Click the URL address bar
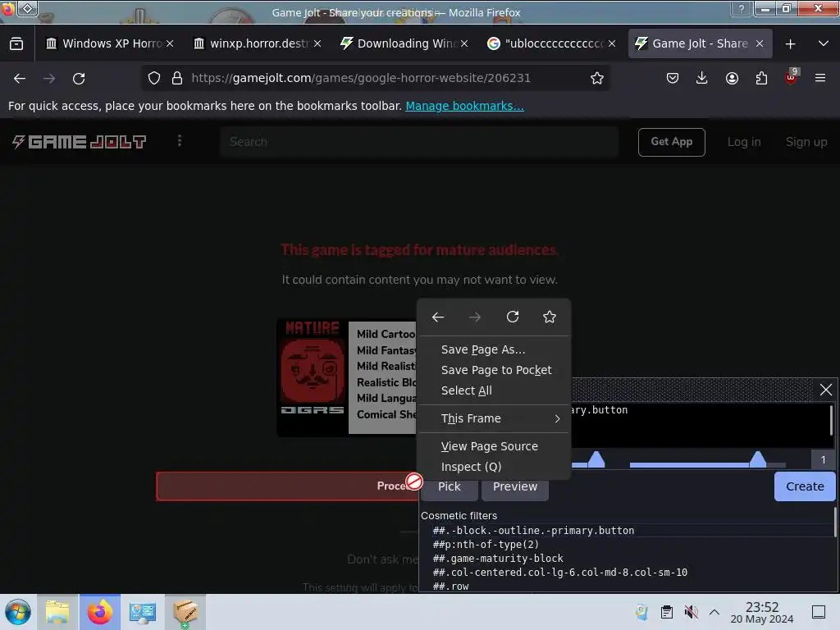Screen dimensions: 840x630 (375, 78)
